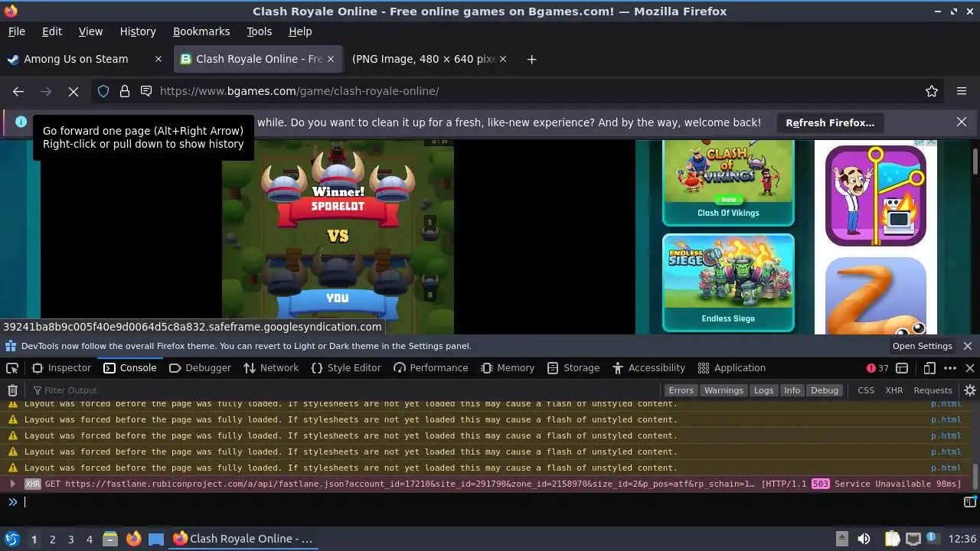Launch the file manager from the panel

(109, 539)
